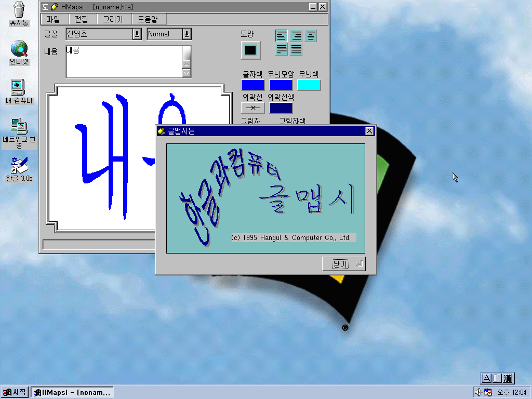Image resolution: width=532 pixels, height=399 pixels.
Task: Open the 편집 menu
Action: 82,19
